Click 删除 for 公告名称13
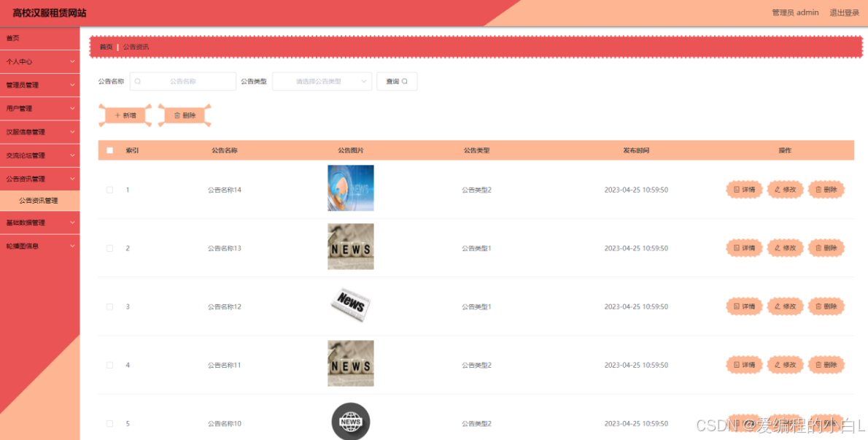This screenshot has height=440, width=868. [826, 248]
